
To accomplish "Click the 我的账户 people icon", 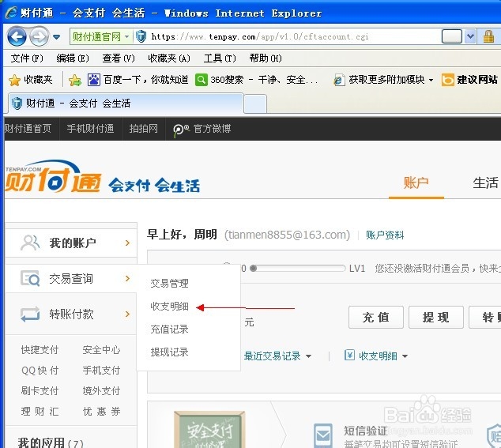I will click(x=30, y=243).
